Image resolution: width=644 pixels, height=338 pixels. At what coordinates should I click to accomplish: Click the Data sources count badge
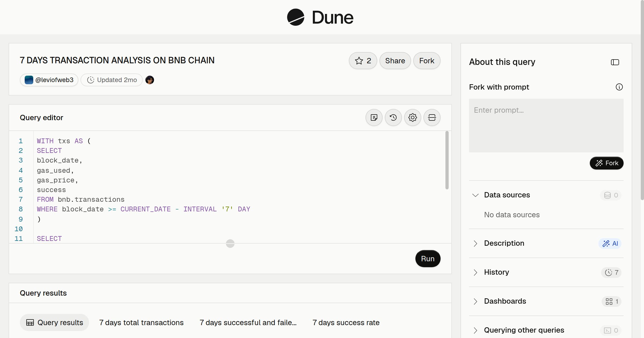pos(611,195)
